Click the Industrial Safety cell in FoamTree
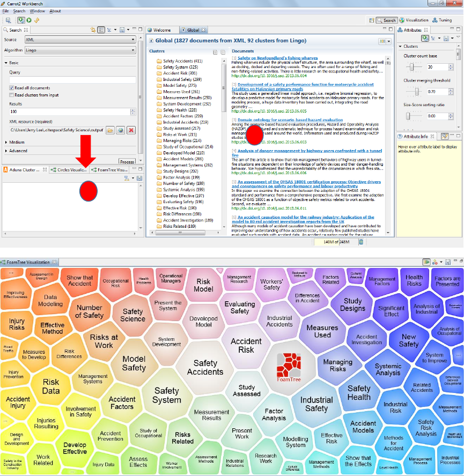Viewport: 464px width, 476px height. point(316,404)
